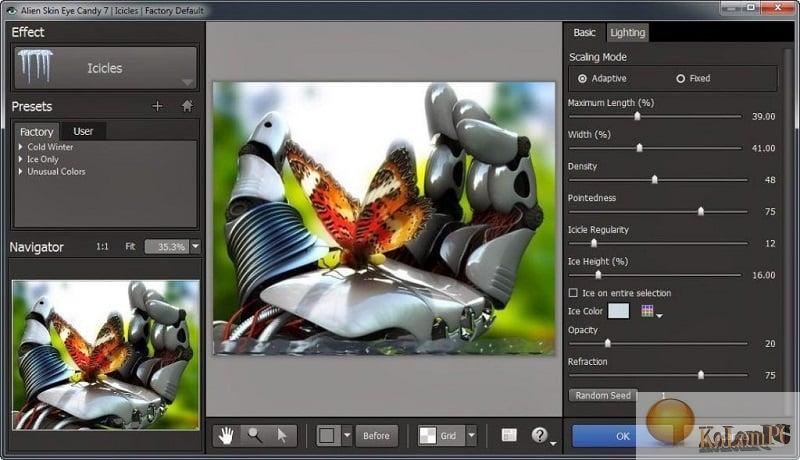Open the zoom percentage dropdown arrow
The width and height of the screenshot is (800, 460).
tap(195, 247)
